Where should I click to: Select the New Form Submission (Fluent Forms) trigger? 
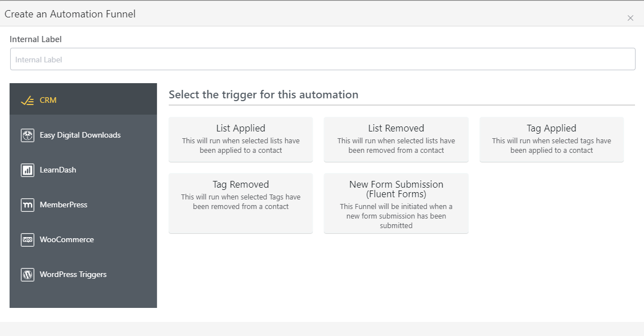(396, 202)
